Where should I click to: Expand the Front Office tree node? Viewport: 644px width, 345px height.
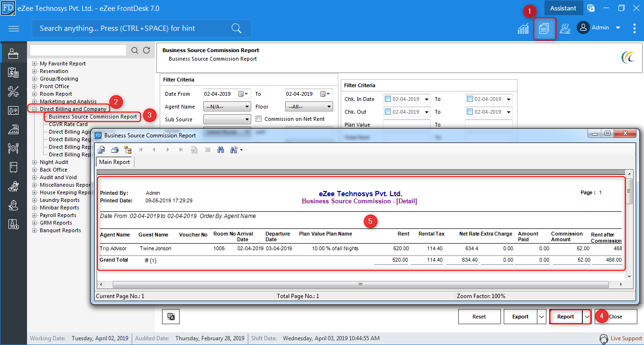tap(35, 86)
